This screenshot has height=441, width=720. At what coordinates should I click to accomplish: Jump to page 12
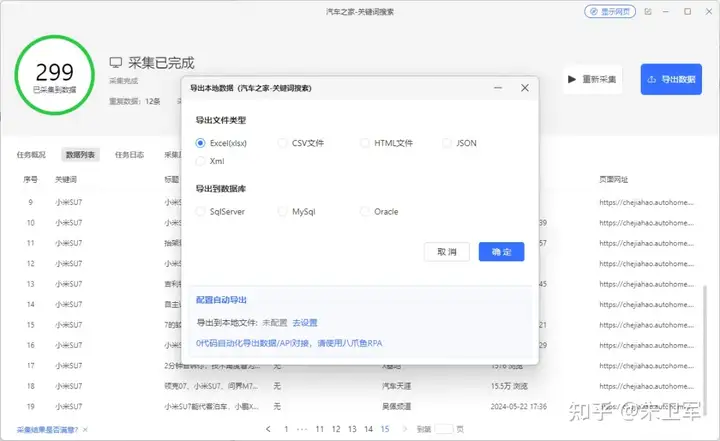[x=336, y=429]
